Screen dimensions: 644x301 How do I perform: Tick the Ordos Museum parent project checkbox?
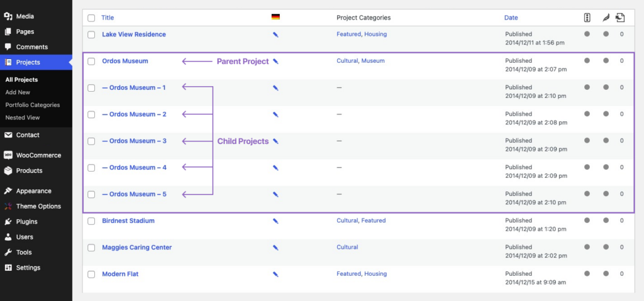point(91,62)
